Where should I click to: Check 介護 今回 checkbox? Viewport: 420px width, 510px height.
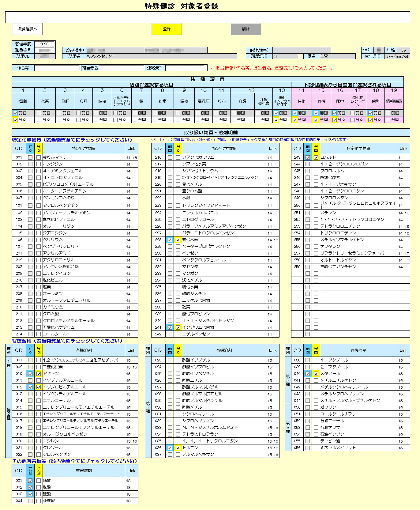point(234,120)
